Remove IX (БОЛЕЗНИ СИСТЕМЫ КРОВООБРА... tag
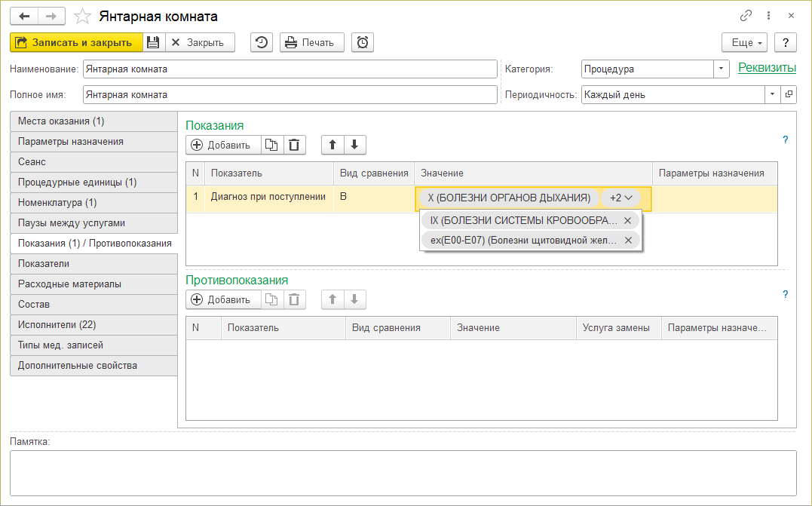 click(x=627, y=221)
